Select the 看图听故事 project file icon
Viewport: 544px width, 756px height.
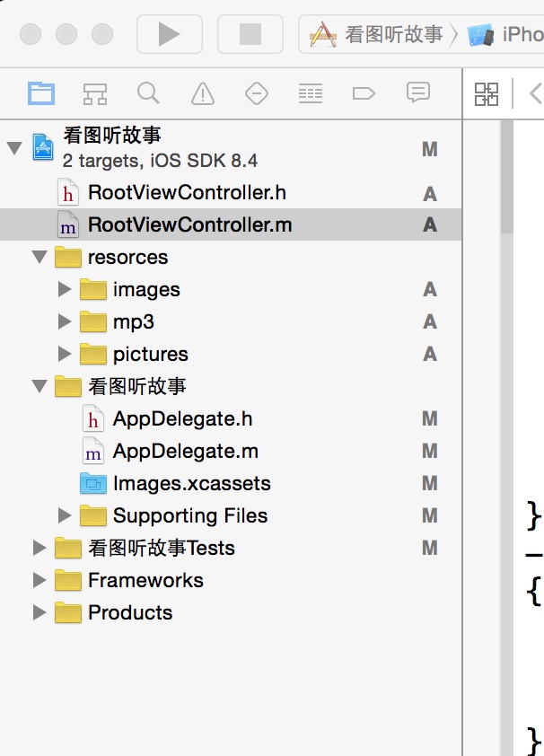click(43, 146)
